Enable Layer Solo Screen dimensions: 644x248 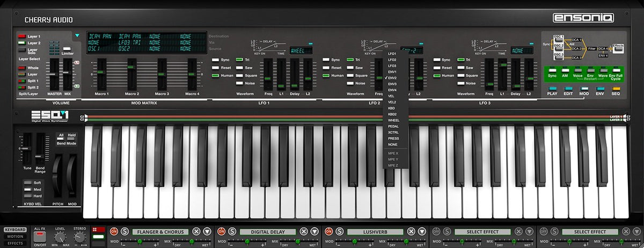[21, 50]
